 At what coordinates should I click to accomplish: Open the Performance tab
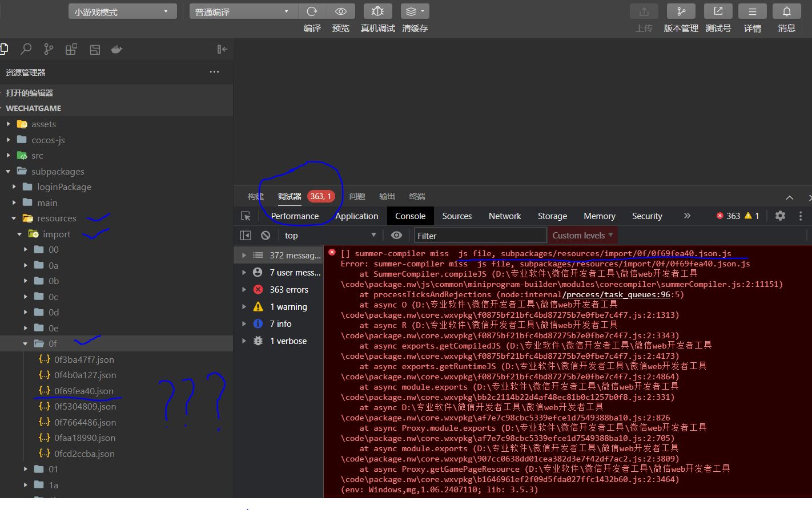295,216
